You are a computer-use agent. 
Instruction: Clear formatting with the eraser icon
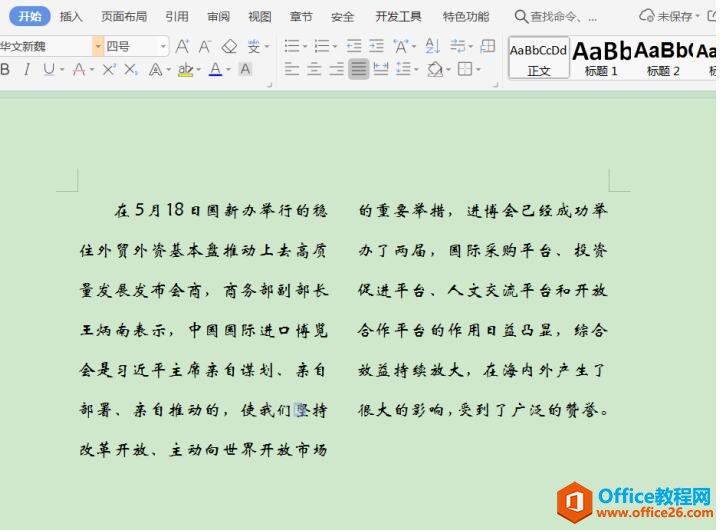(229, 46)
